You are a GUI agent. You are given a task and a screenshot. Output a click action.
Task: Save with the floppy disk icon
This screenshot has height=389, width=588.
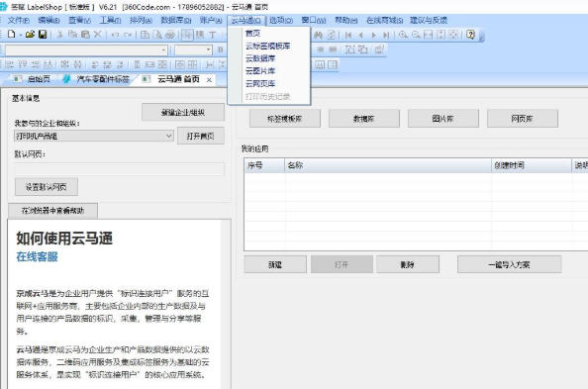point(43,35)
